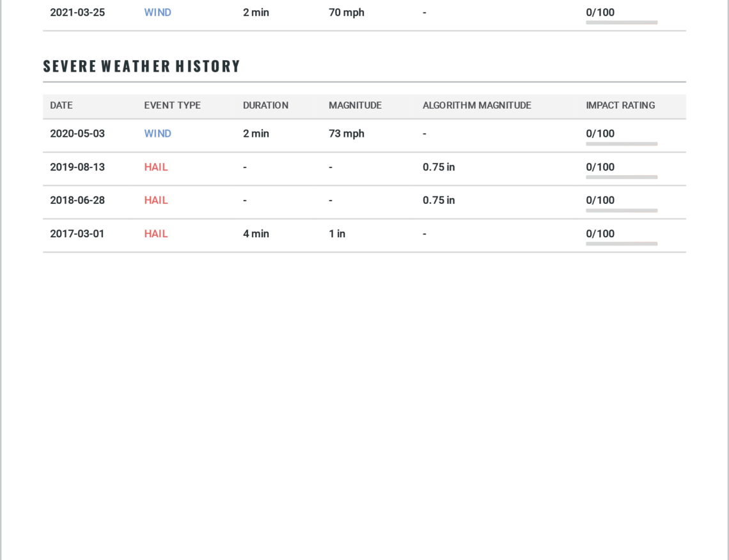Click the HAIL link for 2017-03-01
The width and height of the screenshot is (729, 560).
155,233
